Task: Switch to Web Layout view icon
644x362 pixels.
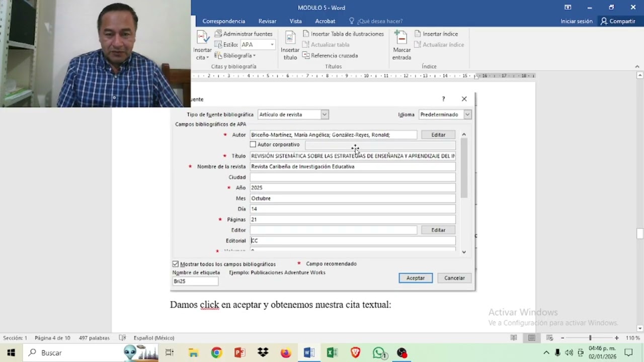Action: pos(550,338)
